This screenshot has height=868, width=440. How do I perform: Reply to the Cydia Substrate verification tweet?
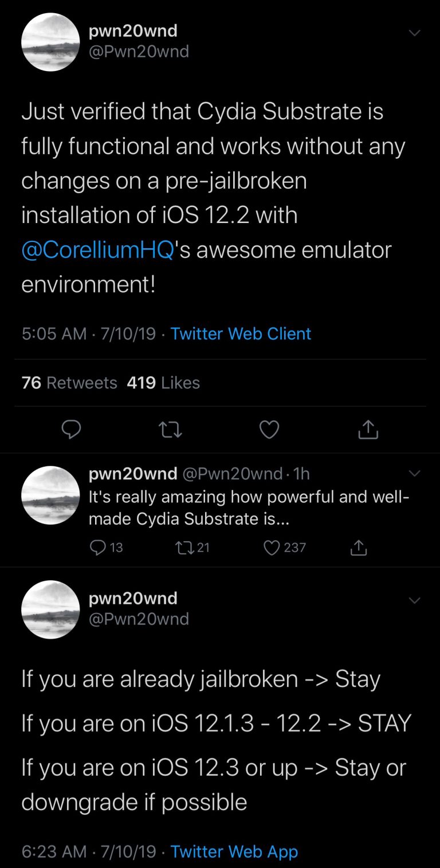[x=71, y=429]
